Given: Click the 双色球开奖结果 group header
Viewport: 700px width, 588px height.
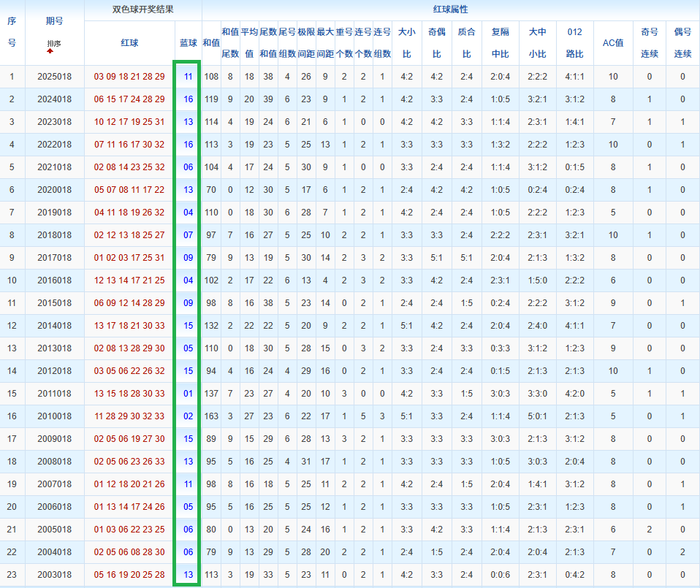Looking at the screenshot, I should tap(142, 10).
